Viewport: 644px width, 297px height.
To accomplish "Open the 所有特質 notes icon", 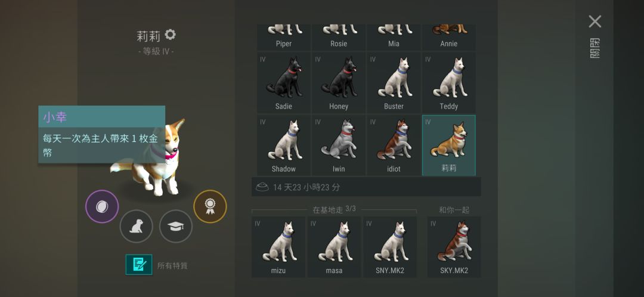I will click(x=139, y=265).
